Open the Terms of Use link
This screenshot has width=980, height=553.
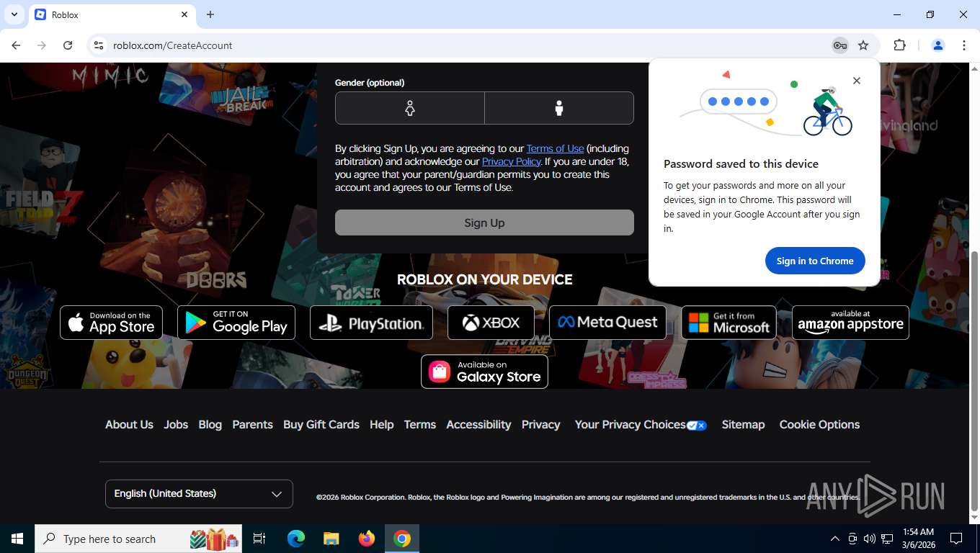[x=555, y=148]
